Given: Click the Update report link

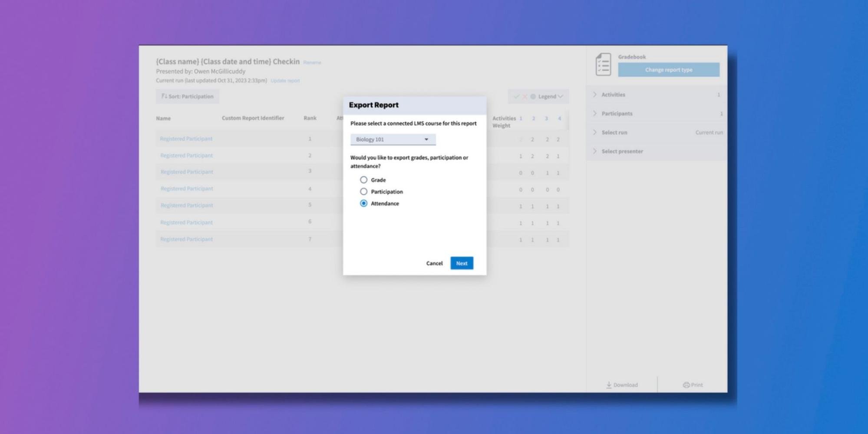Looking at the screenshot, I should click(x=285, y=81).
